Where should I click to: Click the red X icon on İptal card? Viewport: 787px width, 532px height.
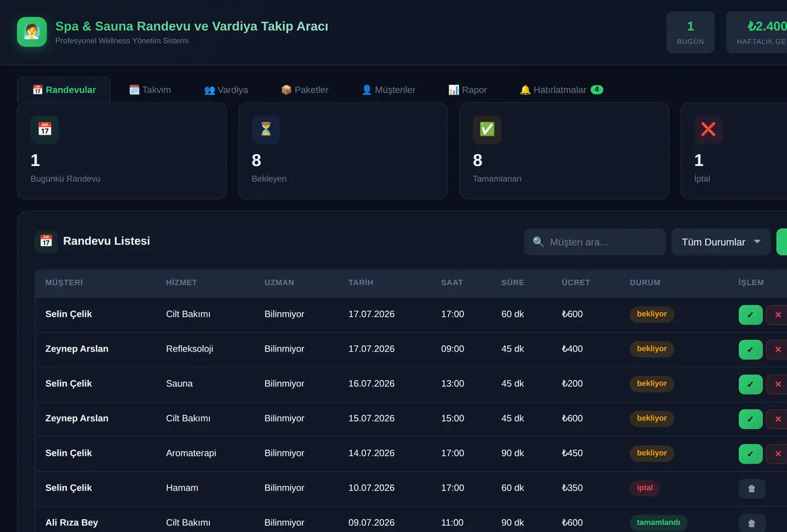[708, 130]
